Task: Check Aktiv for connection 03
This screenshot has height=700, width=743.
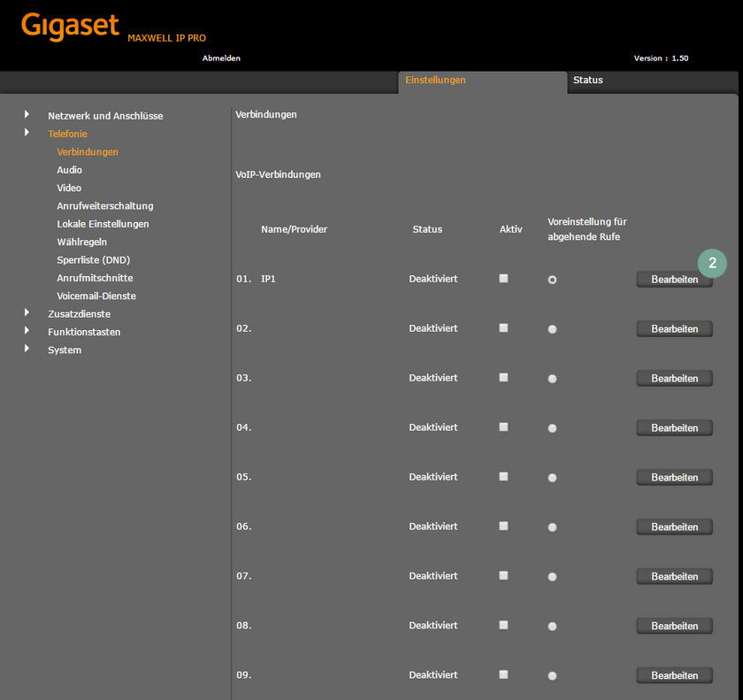Action: [503, 376]
